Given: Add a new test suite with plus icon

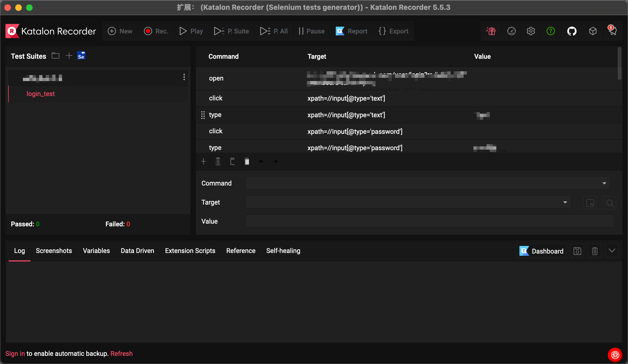Looking at the screenshot, I should [x=69, y=56].
